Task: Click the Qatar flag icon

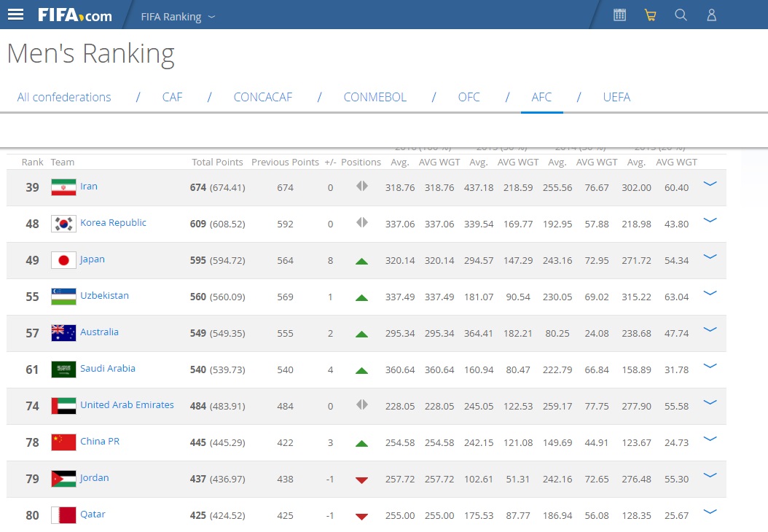Action: [63, 515]
